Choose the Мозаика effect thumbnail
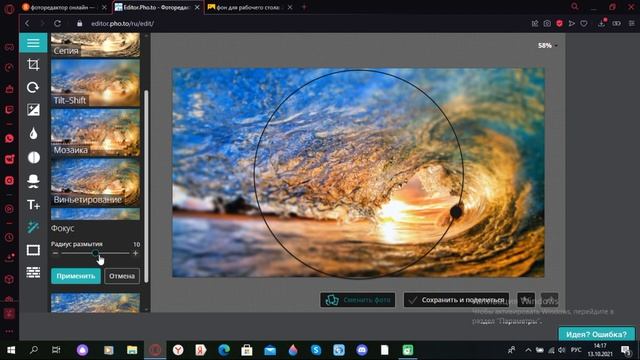640x360 pixels. click(x=95, y=133)
